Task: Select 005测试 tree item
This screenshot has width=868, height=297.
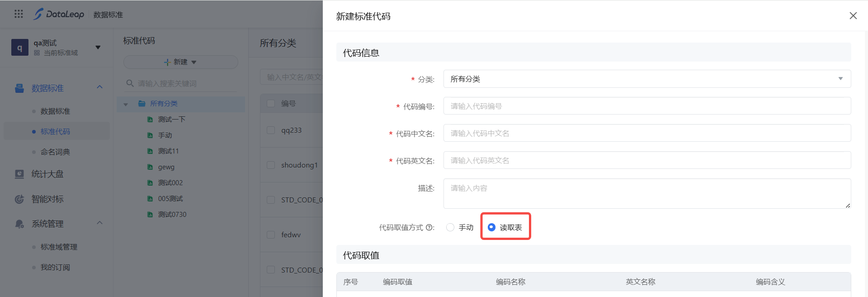Action: 170,199
